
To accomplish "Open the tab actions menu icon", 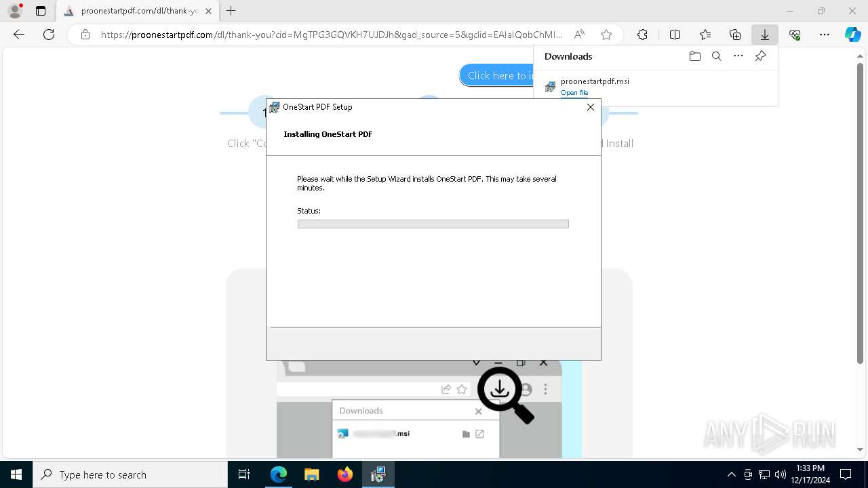I will (41, 11).
